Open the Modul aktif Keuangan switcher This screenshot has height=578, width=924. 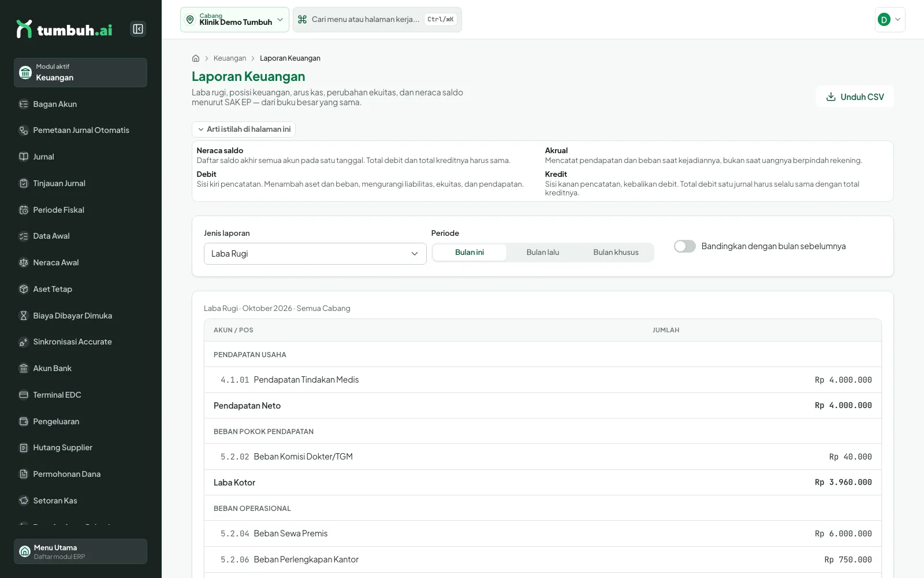80,72
